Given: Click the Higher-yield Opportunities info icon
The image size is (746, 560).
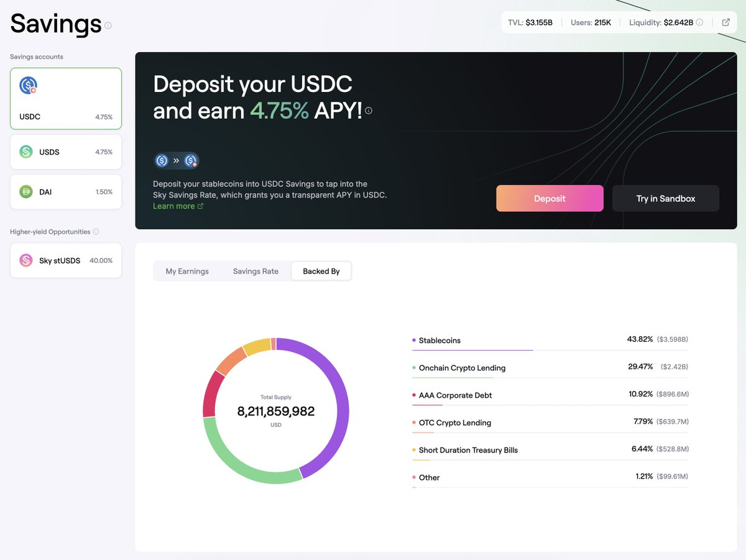Looking at the screenshot, I should click(x=96, y=231).
